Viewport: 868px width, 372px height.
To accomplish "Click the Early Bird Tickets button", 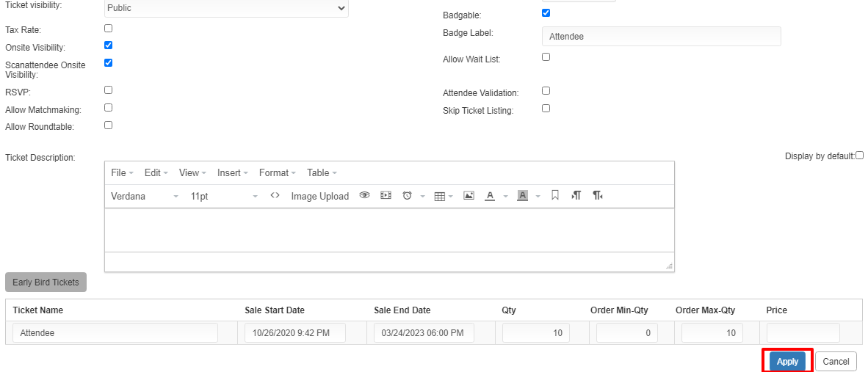I will tap(46, 282).
